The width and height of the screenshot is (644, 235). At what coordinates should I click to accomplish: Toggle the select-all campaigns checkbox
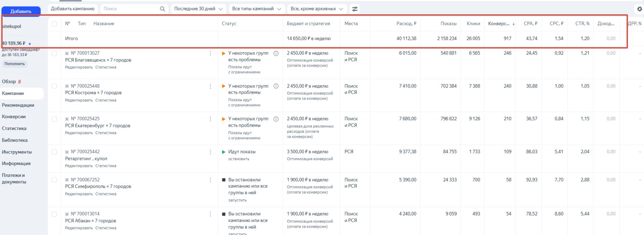coord(54,24)
